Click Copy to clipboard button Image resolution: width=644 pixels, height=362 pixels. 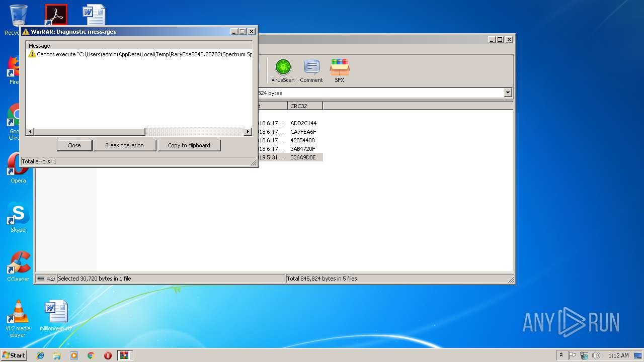coord(189,145)
